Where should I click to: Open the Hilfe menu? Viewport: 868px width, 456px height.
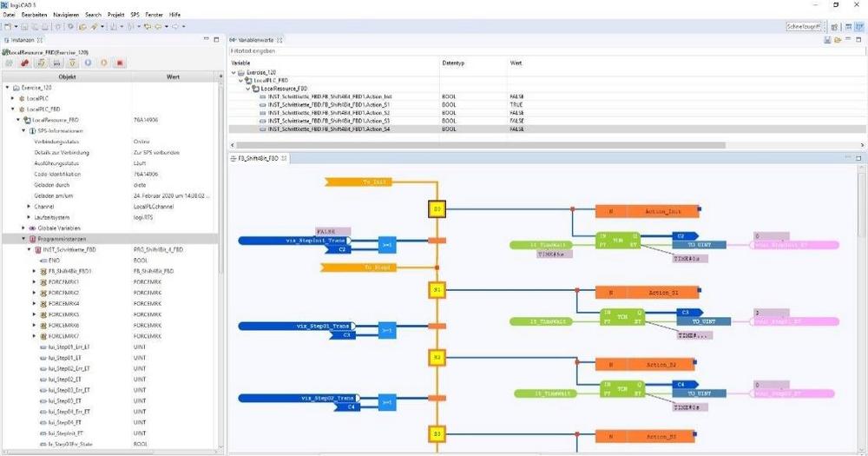174,15
